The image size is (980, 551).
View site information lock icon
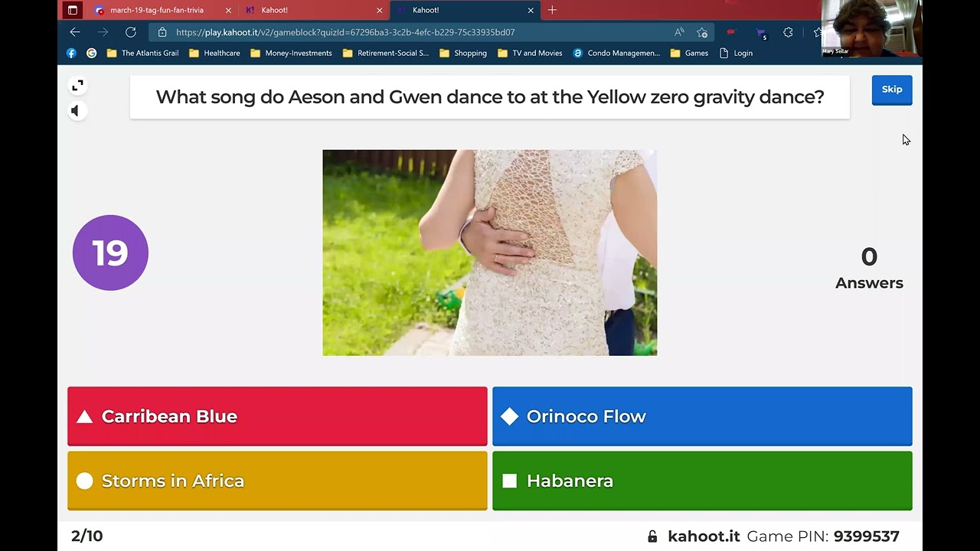pyautogui.click(x=162, y=32)
